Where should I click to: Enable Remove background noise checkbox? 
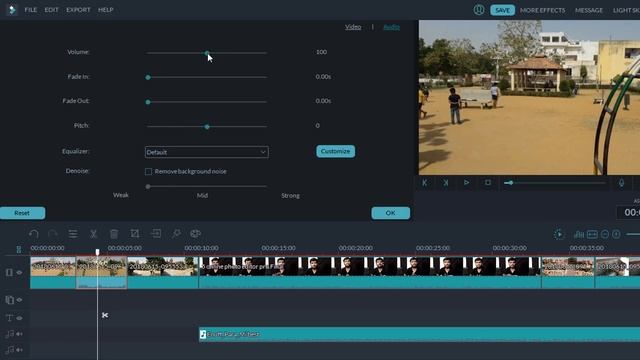pyautogui.click(x=148, y=171)
